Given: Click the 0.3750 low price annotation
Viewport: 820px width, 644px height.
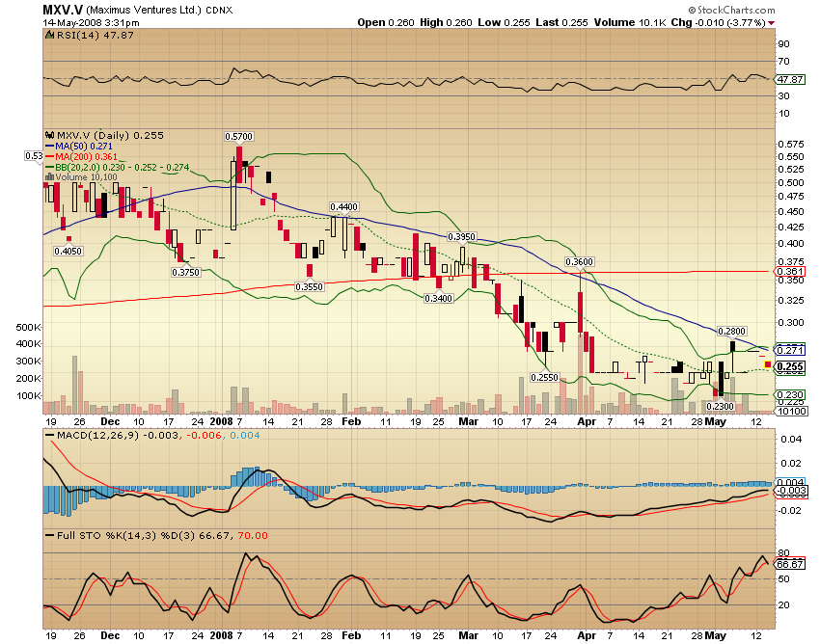Looking at the screenshot, I should (x=186, y=272).
